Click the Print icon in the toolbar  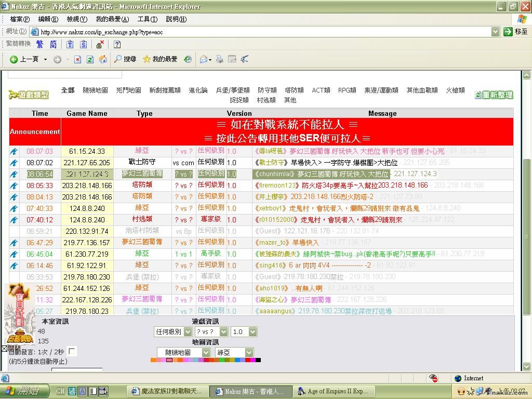coord(220,59)
